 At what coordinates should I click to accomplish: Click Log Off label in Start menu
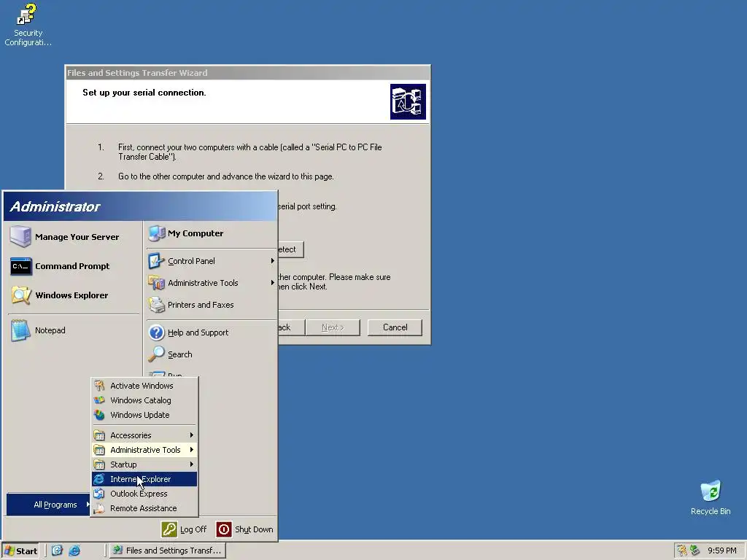point(193,529)
